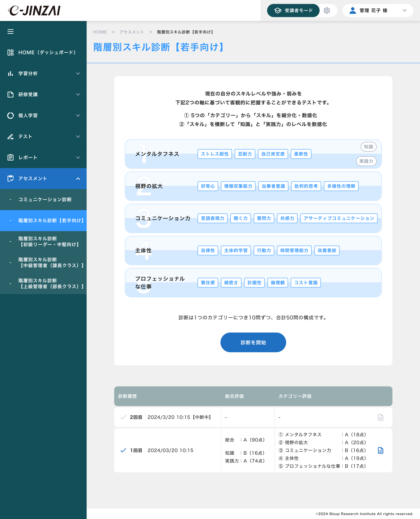
Task: Expand the 学習分析 sidebar section
Action: (78, 74)
